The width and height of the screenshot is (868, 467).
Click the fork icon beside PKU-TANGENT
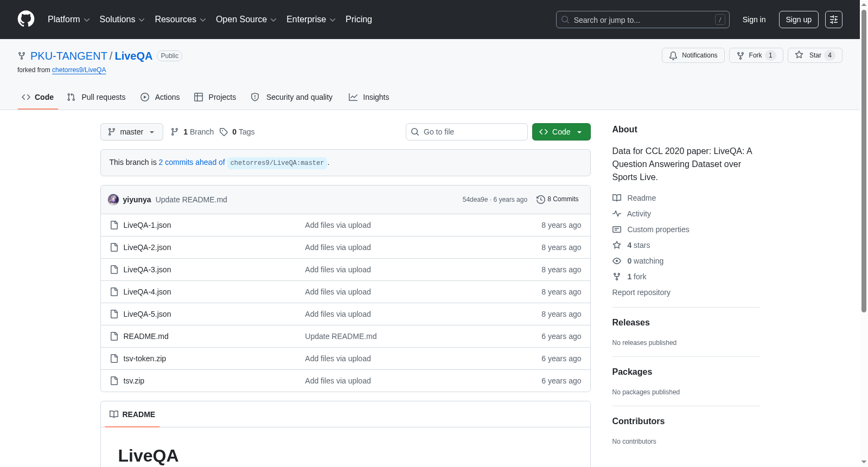tap(22, 56)
